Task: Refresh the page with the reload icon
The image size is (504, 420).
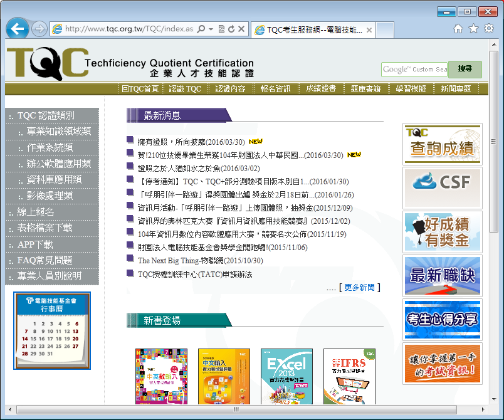Action: click(x=231, y=29)
